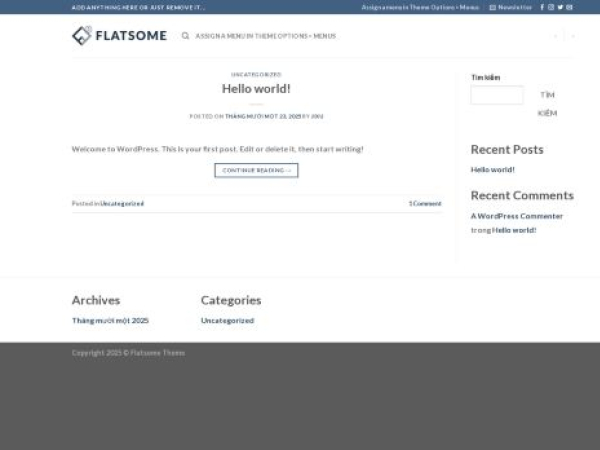Click the Flatsome logo
The height and width of the screenshot is (450, 600).
[x=119, y=36]
